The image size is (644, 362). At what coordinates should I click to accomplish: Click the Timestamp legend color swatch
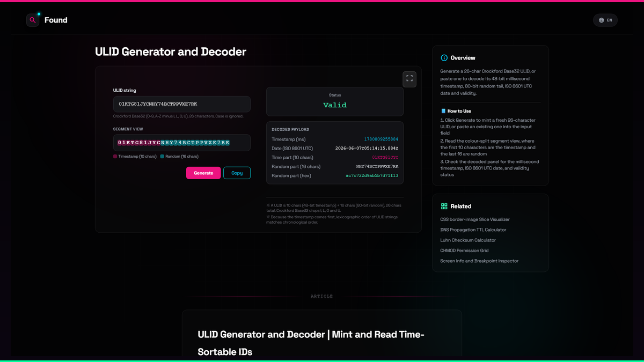click(115, 157)
